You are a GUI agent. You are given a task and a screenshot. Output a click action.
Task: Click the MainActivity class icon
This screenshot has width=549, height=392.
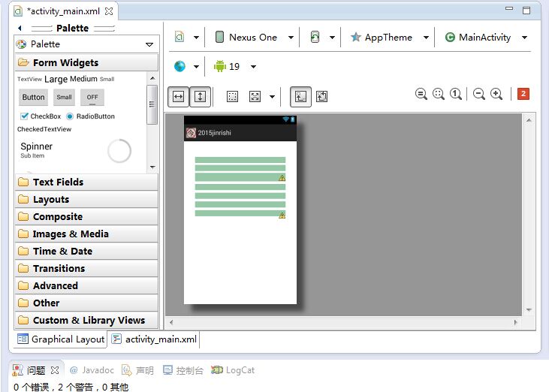click(450, 37)
